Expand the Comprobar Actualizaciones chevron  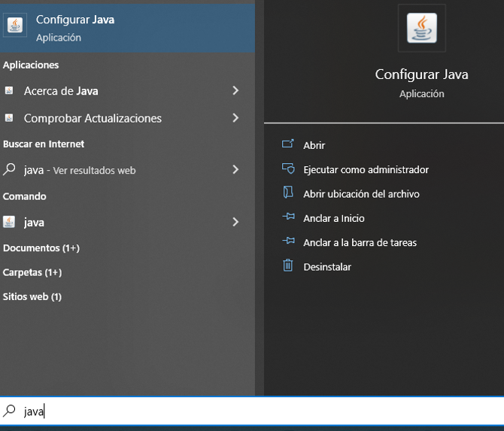pos(235,118)
